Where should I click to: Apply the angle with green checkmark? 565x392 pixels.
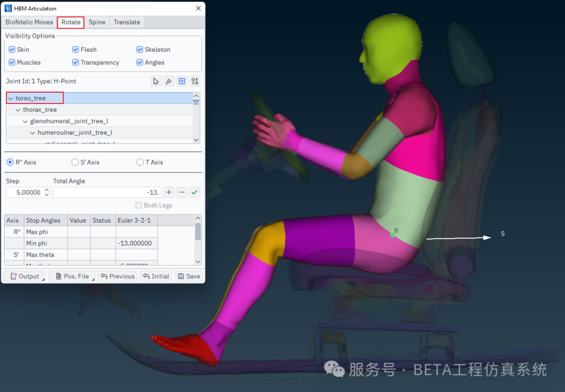(x=195, y=192)
